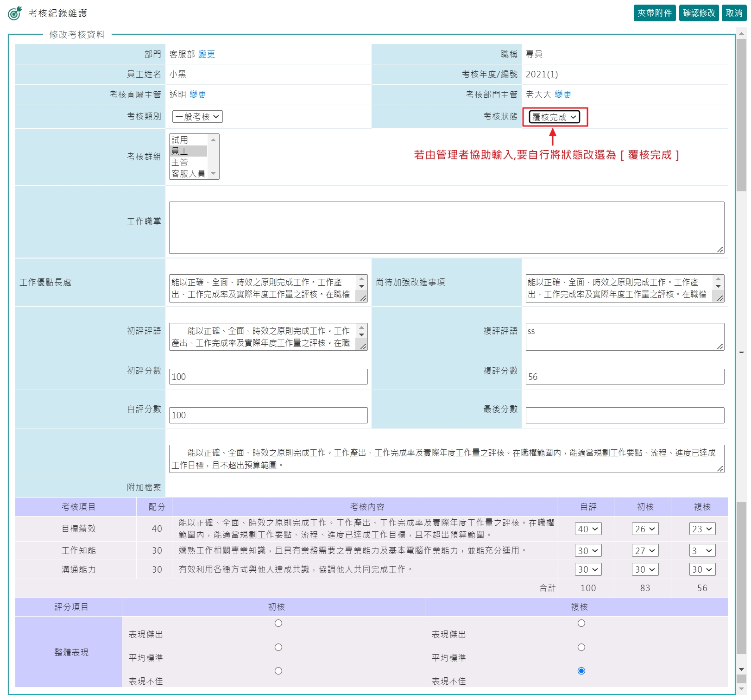Click the 夾帶附件 button
751x700 pixels.
tap(654, 13)
